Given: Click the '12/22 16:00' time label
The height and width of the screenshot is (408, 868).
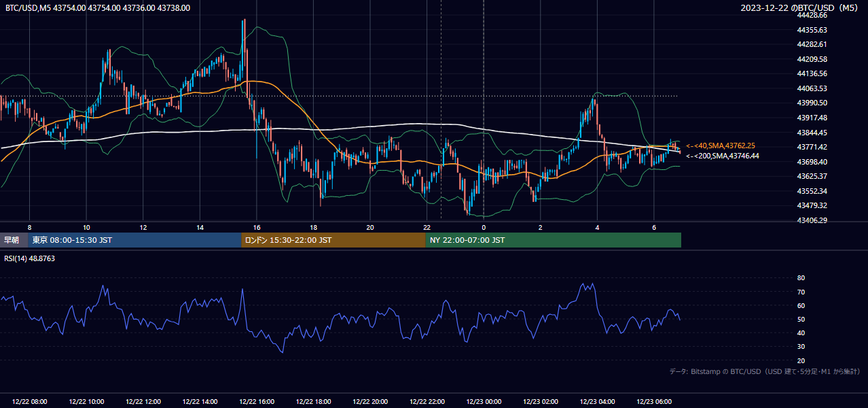Looking at the screenshot, I should coord(257,402).
